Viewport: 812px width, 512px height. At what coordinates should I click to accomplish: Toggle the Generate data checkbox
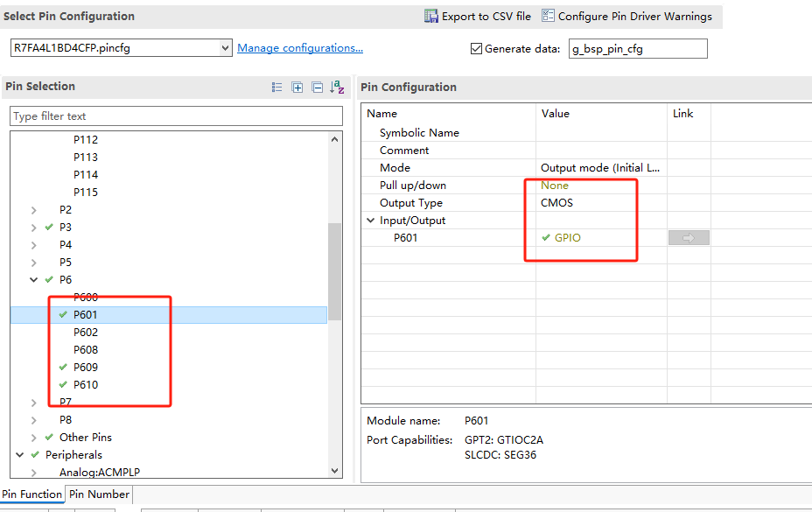[476, 49]
